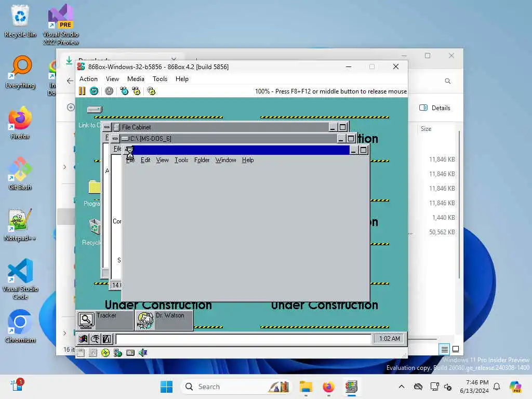Click the Dr. Watson taskbar button
The height and width of the screenshot is (399, 532).
coord(164,320)
